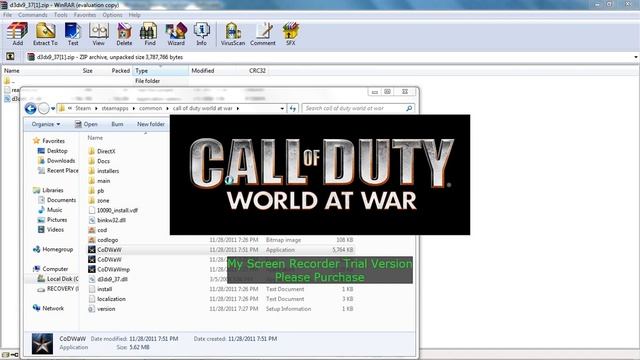
Task: Open the Comment tool
Action: (x=263, y=34)
